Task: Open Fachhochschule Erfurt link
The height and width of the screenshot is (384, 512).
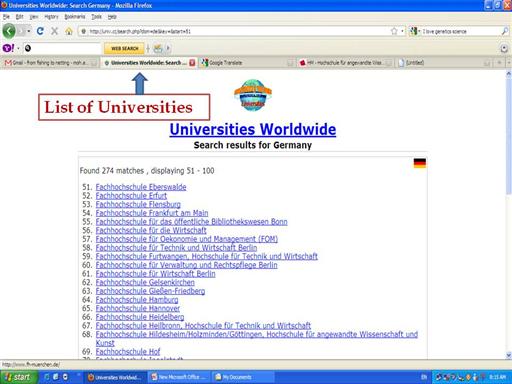Action: tap(131, 196)
